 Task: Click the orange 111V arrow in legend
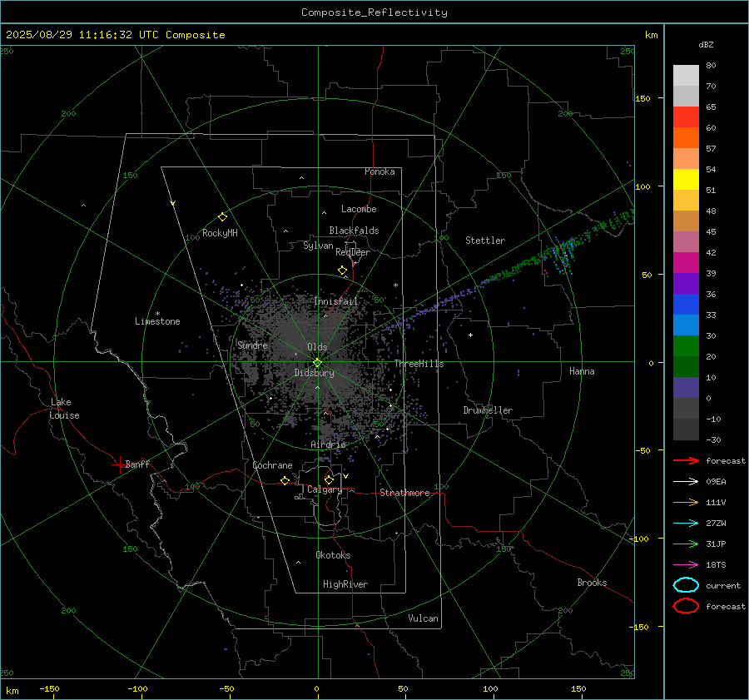pyautogui.click(x=686, y=502)
